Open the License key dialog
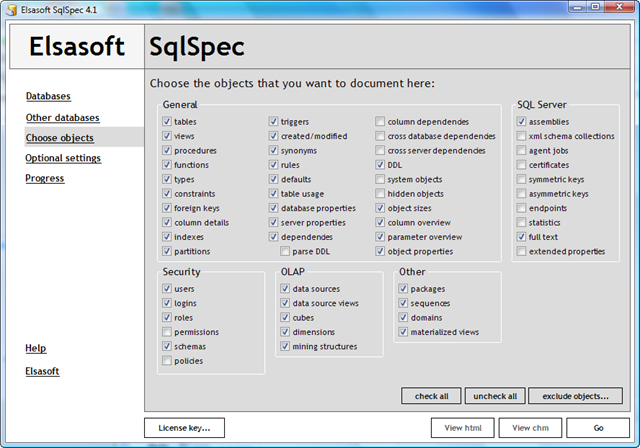640x448 pixels. coord(184,428)
